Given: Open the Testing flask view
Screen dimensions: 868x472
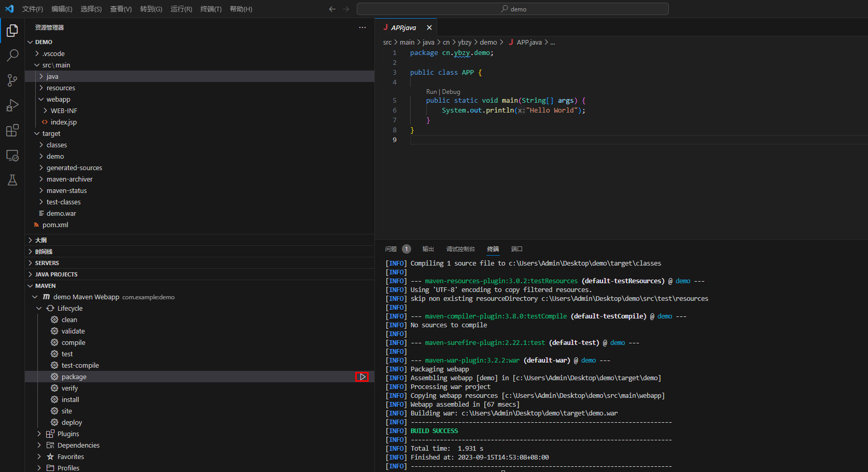Looking at the screenshot, I should point(12,180).
